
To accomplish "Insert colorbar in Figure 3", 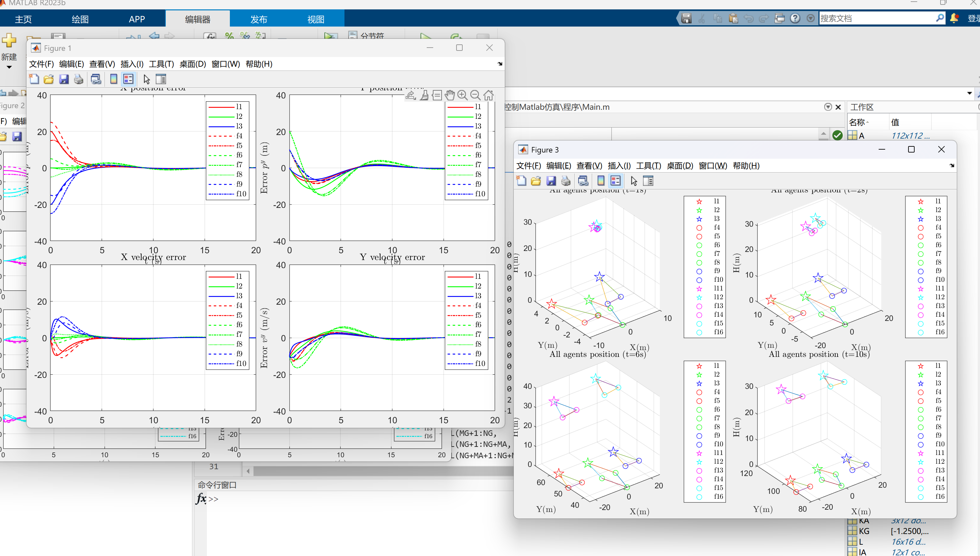I will [601, 181].
